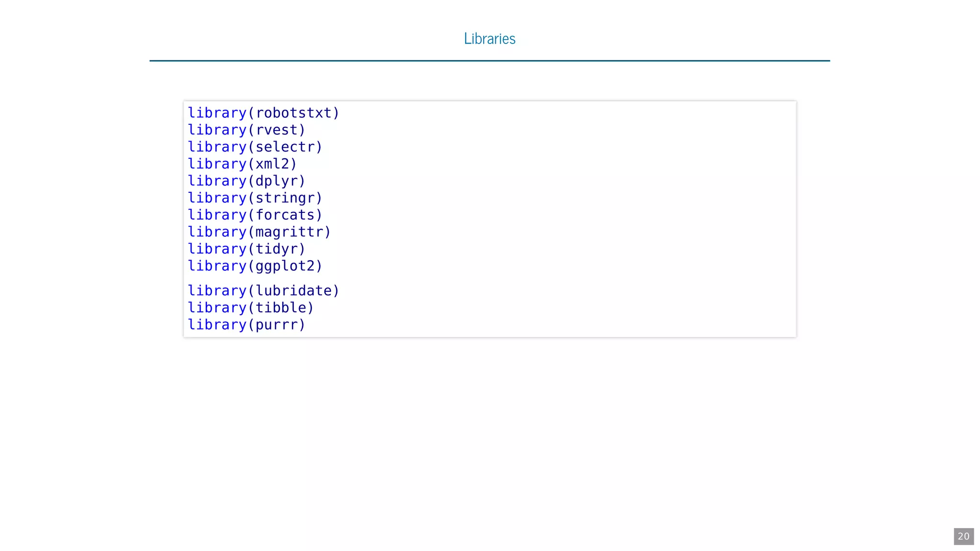Select the line library(rvest)
The image size is (980, 551).
click(x=246, y=130)
